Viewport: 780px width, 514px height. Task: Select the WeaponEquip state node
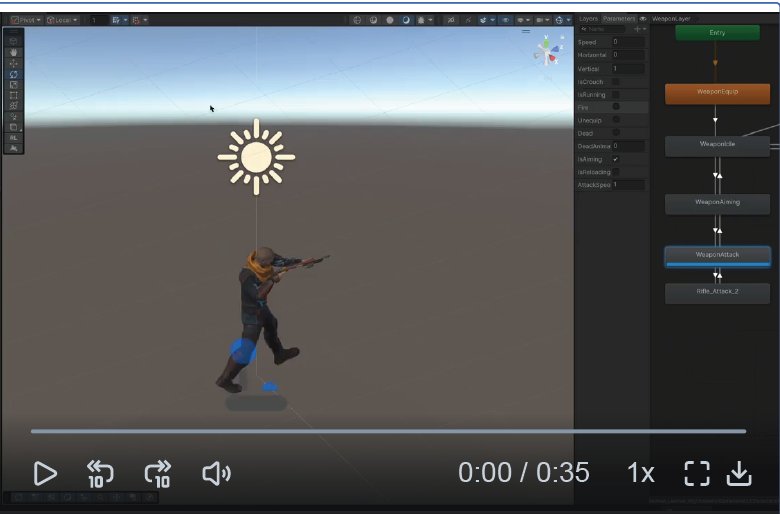coord(717,94)
